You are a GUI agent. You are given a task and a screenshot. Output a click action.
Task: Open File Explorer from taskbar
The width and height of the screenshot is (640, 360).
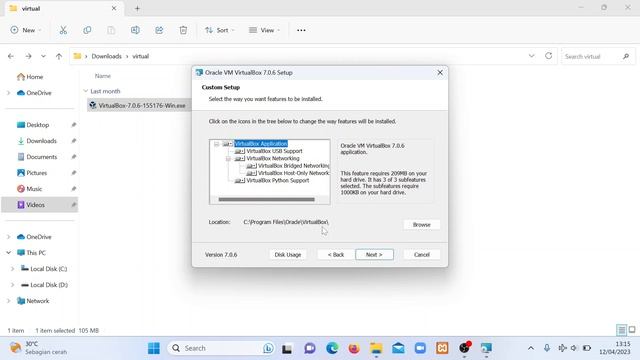coord(376,348)
